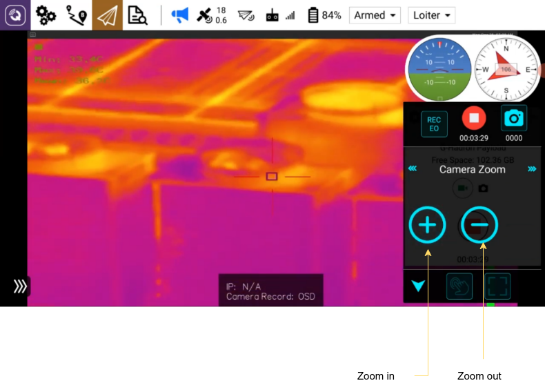The width and height of the screenshot is (545, 392).
Task: Toggle REC EO recording source
Action: (434, 124)
